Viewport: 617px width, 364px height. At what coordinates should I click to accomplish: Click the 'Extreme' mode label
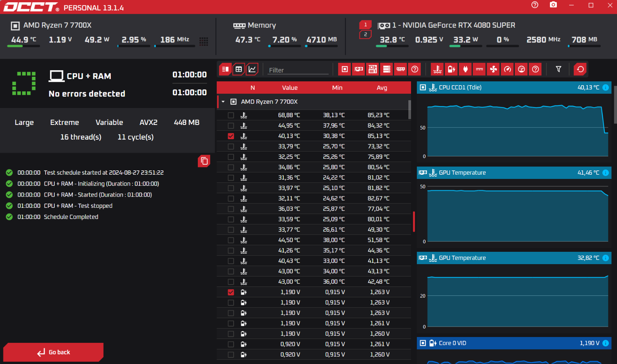[64, 123]
